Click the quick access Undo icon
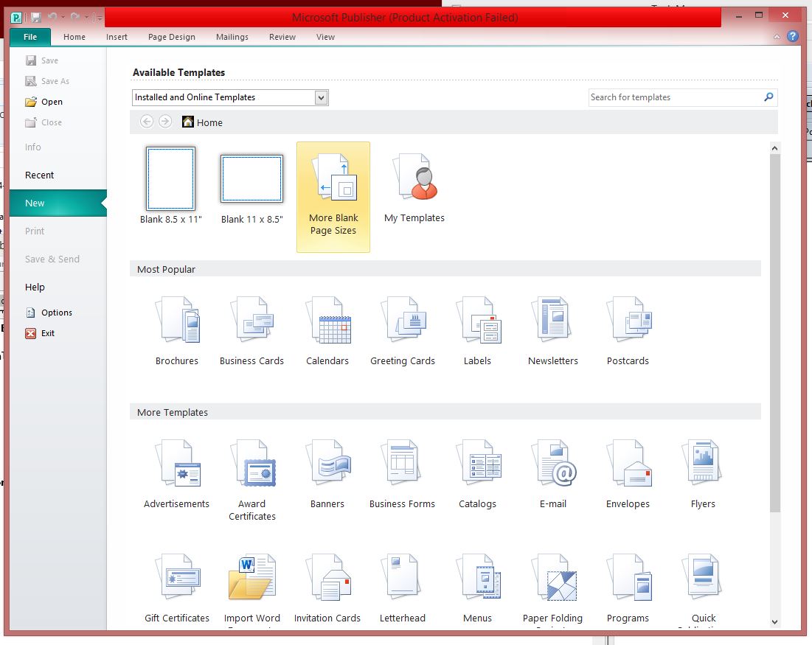This screenshot has width=812, height=645. (52, 17)
